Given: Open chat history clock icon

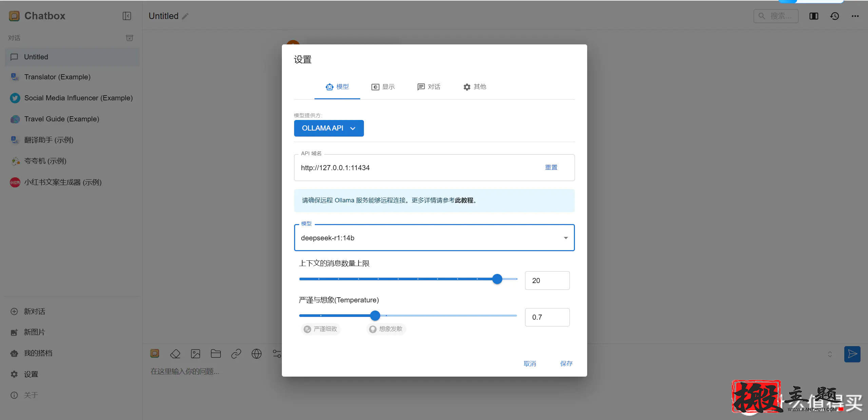Looking at the screenshot, I should click(x=834, y=16).
